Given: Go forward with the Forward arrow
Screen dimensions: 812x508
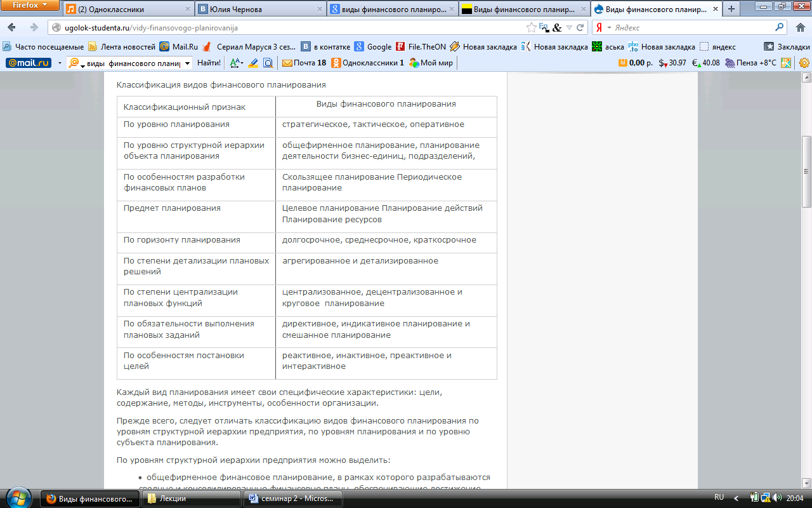Looking at the screenshot, I should click(x=34, y=28).
